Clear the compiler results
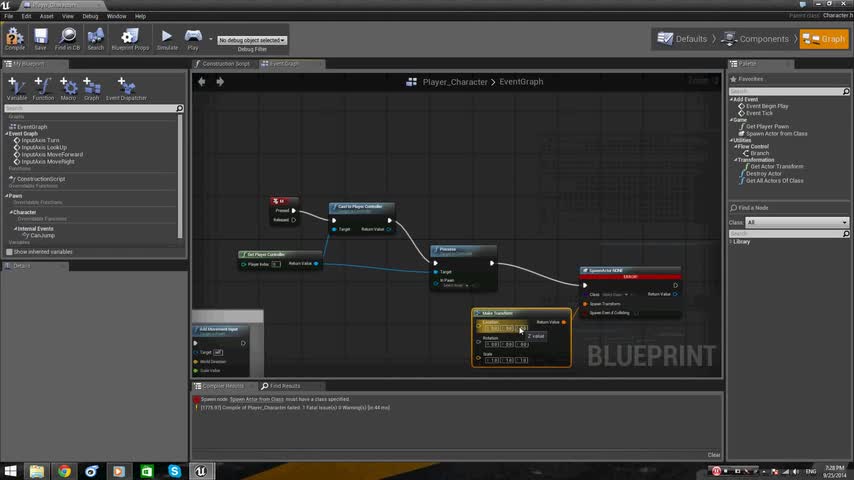Viewport: 854px width, 480px height. coord(713,455)
